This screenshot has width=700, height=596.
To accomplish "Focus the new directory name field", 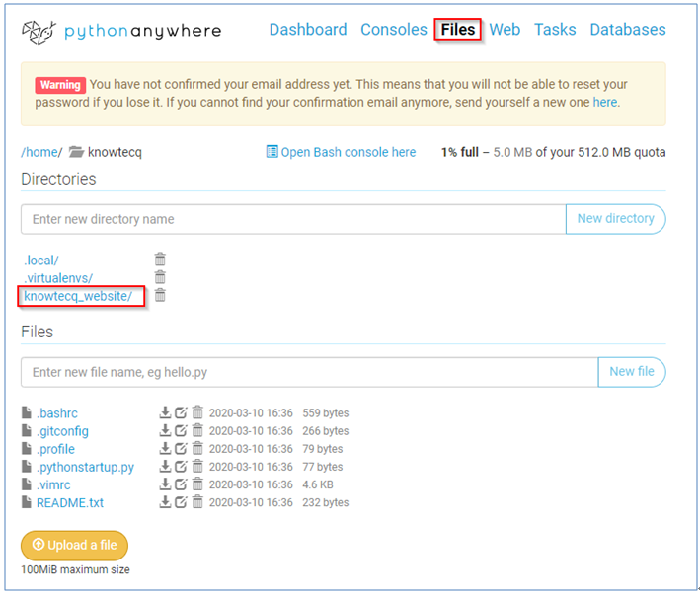I will pos(293,219).
